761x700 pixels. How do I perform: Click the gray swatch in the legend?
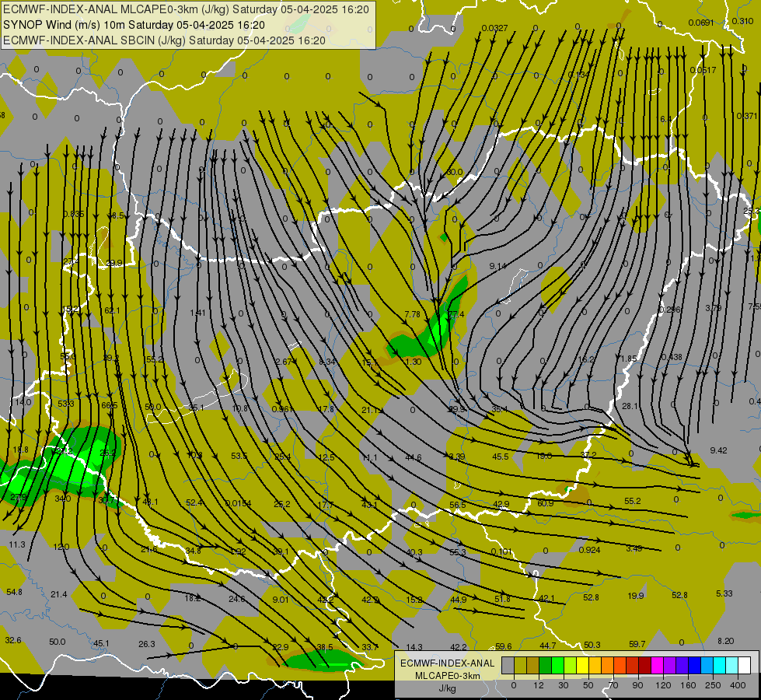point(508,665)
